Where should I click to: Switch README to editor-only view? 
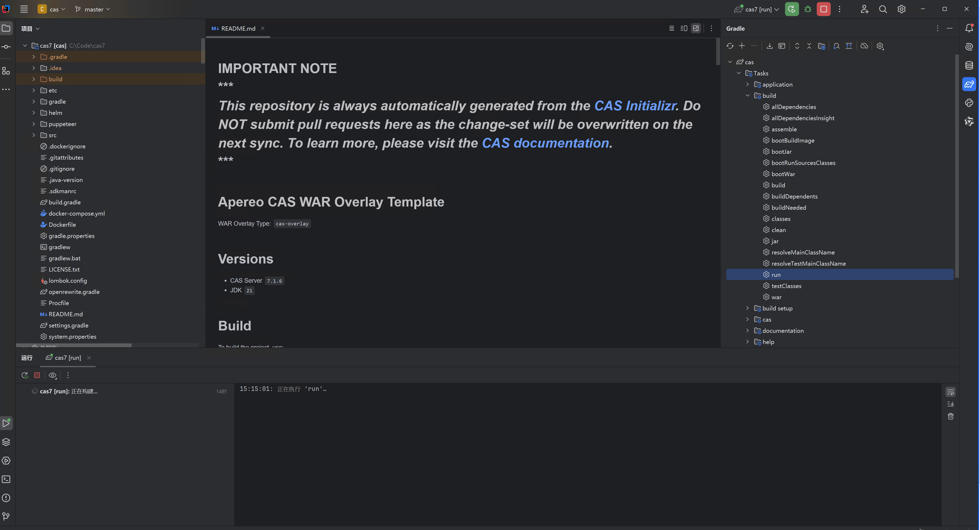point(671,29)
